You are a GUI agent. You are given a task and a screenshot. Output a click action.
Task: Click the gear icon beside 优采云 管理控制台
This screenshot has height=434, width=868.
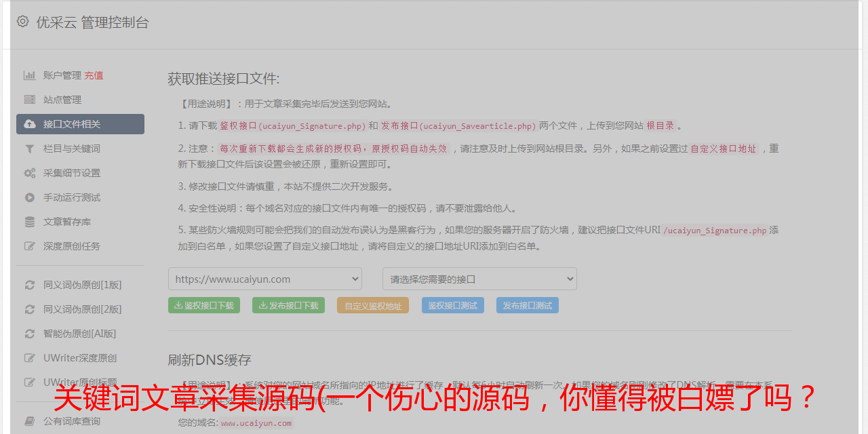pyautogui.click(x=22, y=22)
